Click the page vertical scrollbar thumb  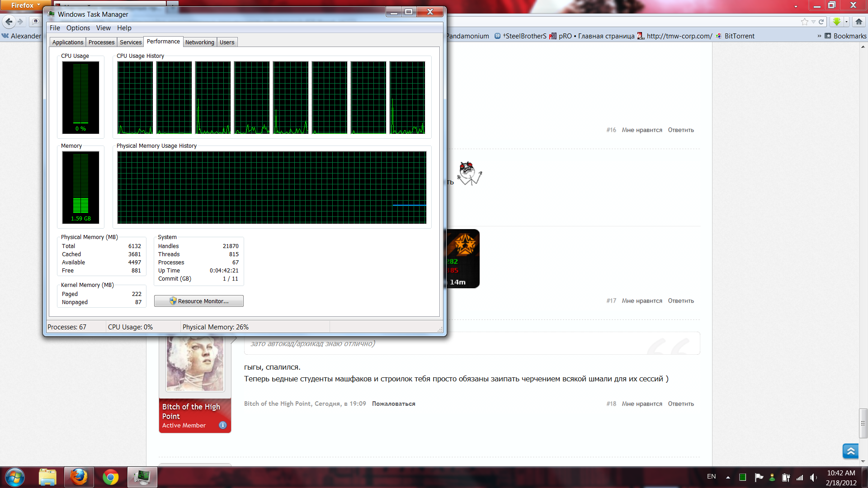click(x=863, y=423)
